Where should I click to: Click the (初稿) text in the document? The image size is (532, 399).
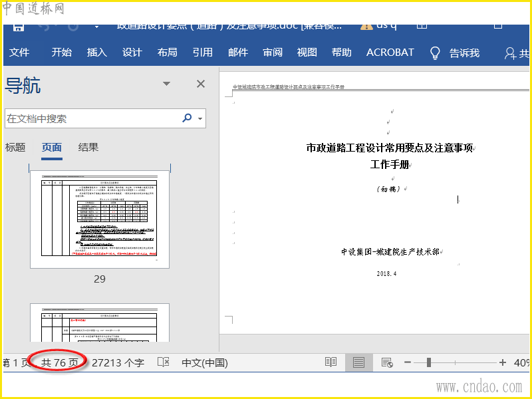point(389,189)
